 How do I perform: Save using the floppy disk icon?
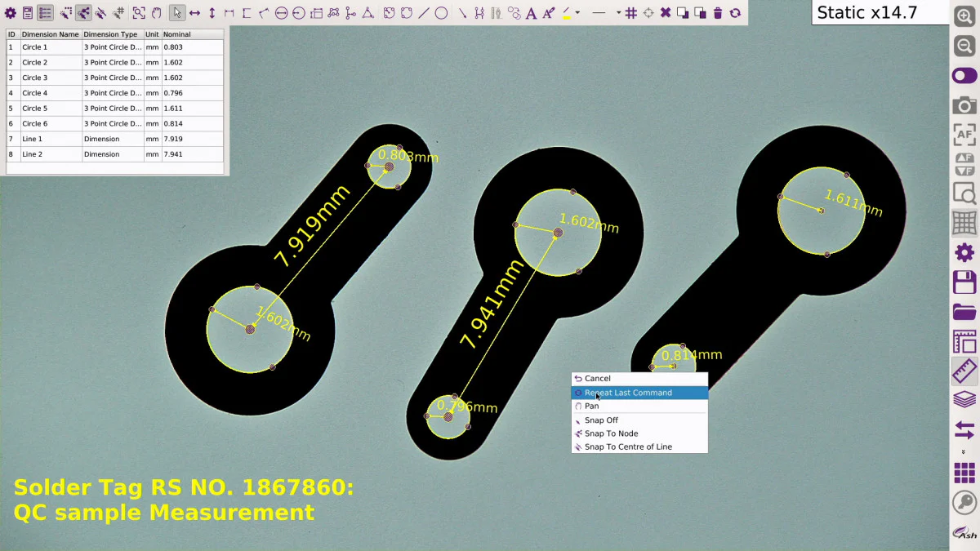click(964, 282)
